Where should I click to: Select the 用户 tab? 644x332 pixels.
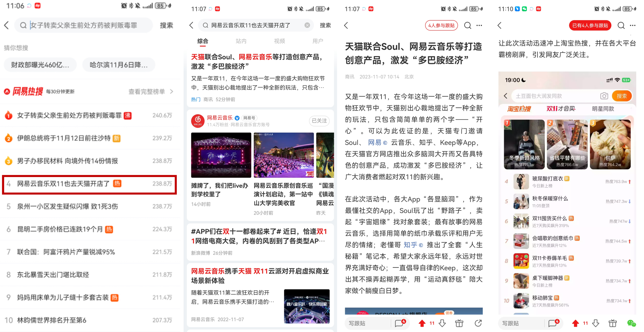[318, 41]
